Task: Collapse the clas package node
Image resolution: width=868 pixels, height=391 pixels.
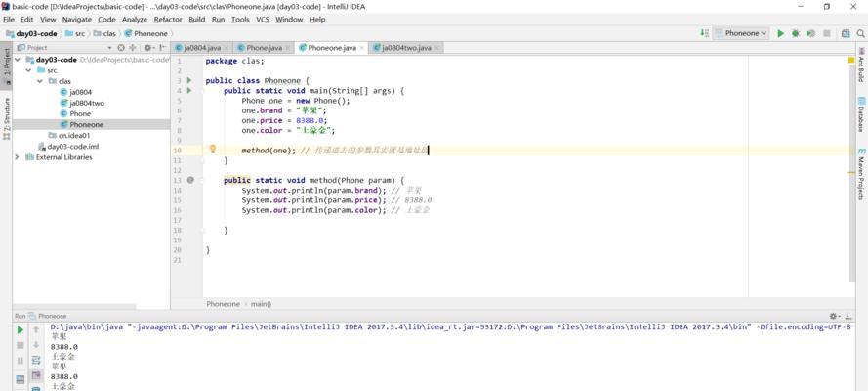Action: [40, 81]
